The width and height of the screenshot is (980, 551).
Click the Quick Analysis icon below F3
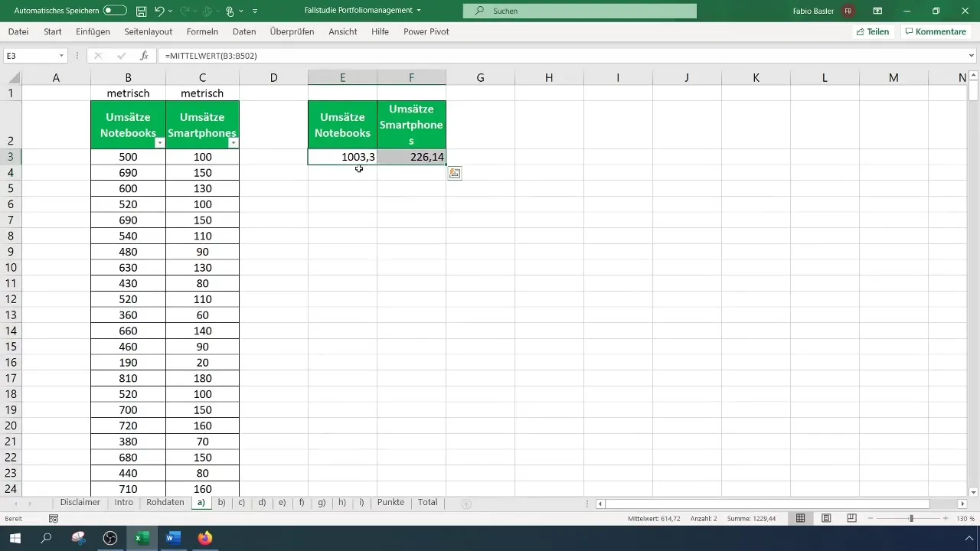(x=455, y=174)
